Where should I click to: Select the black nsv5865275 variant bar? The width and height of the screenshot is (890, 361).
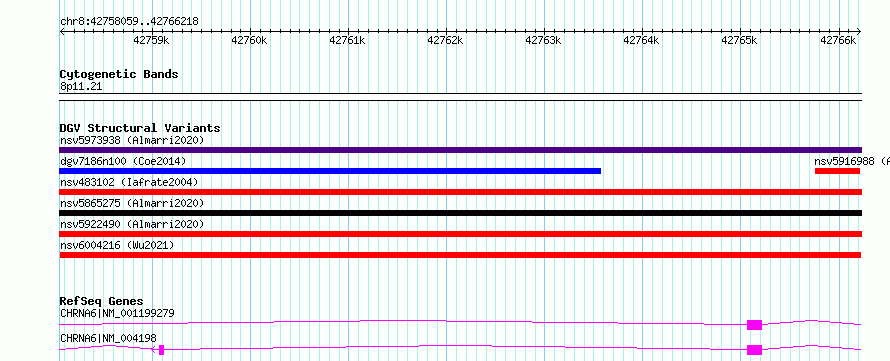coord(460,213)
